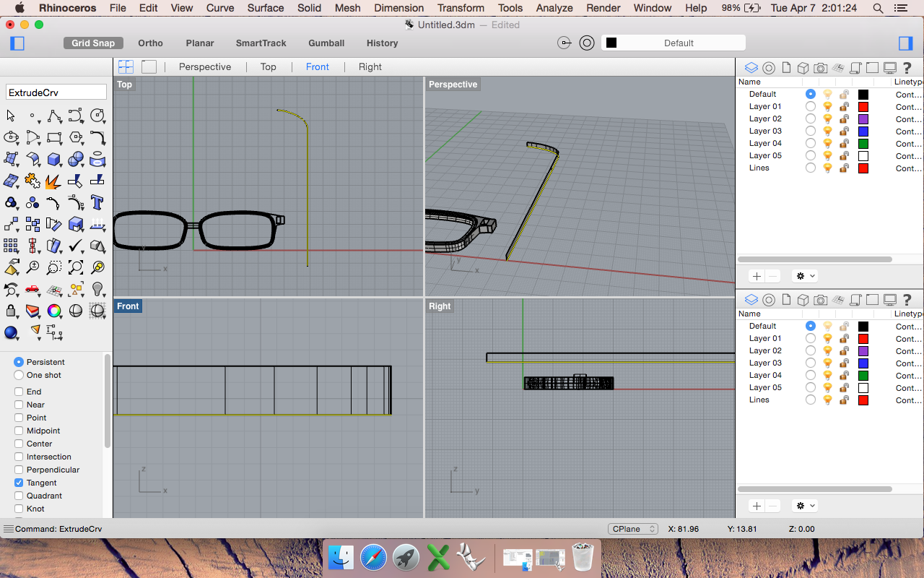Open the Help panel question mark icon
The image size is (924, 578).
[907, 67]
